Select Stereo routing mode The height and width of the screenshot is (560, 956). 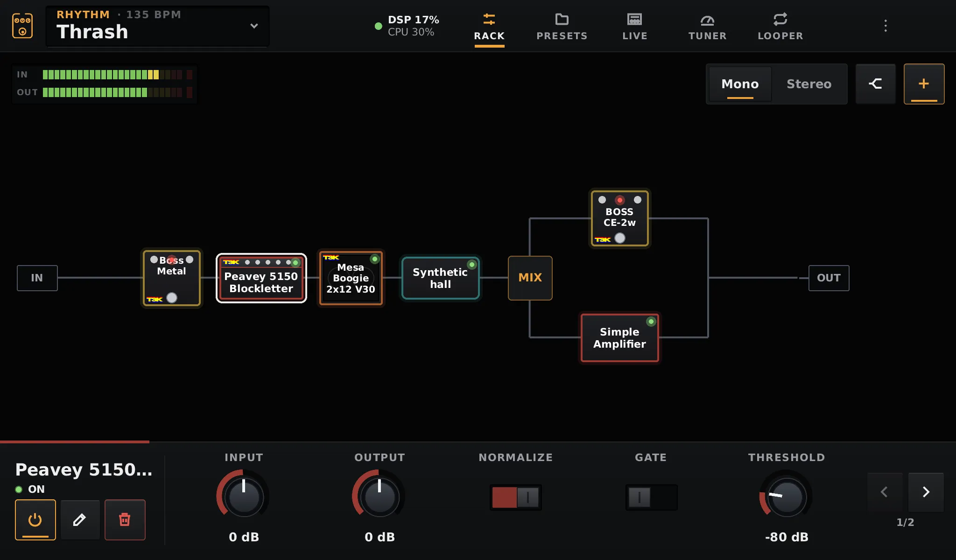pos(809,84)
